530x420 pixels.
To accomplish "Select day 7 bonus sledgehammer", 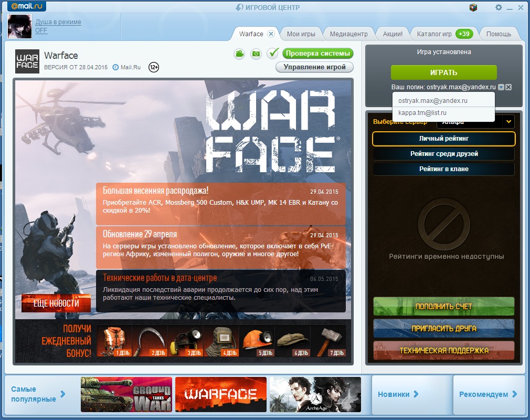I will [x=328, y=341].
